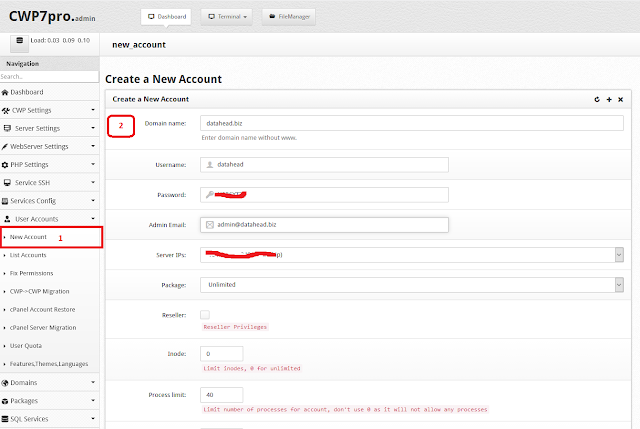Screen dimensions: 640x429
Task: Click the User Accounts person icon
Action: (7, 219)
